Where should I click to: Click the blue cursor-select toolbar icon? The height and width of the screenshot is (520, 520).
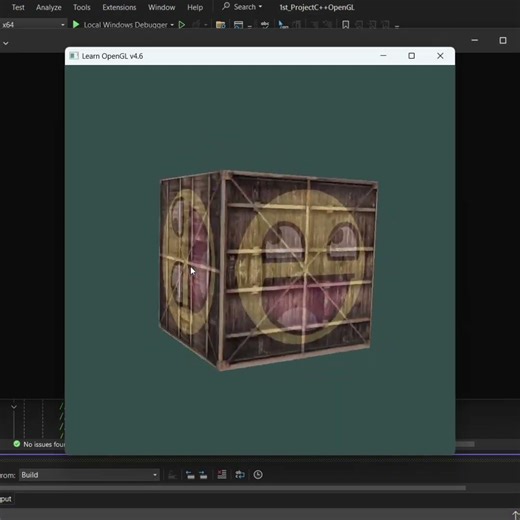pos(283,25)
